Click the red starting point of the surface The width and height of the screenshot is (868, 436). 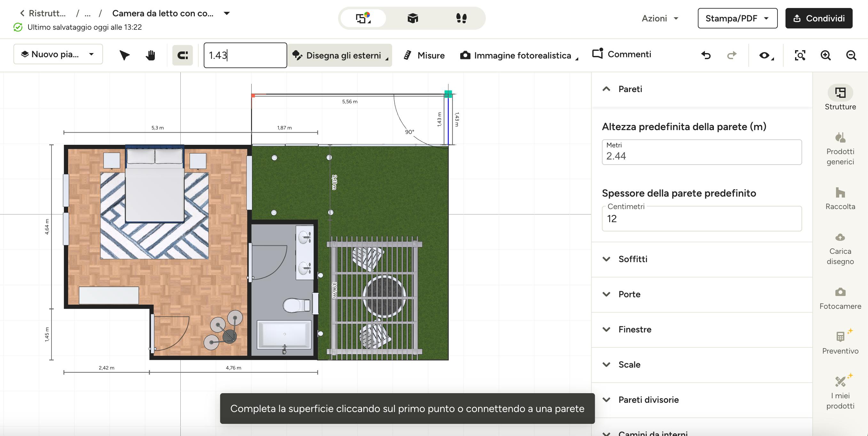253,96
